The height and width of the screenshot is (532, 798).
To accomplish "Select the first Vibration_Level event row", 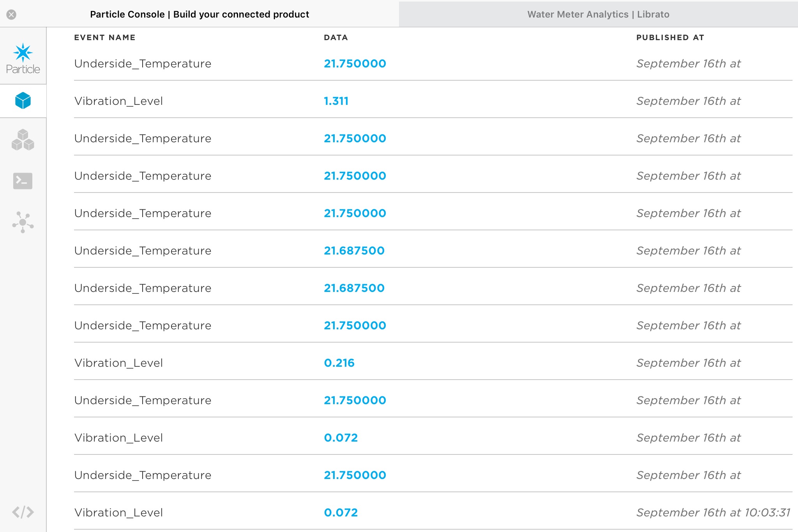I will (433, 101).
